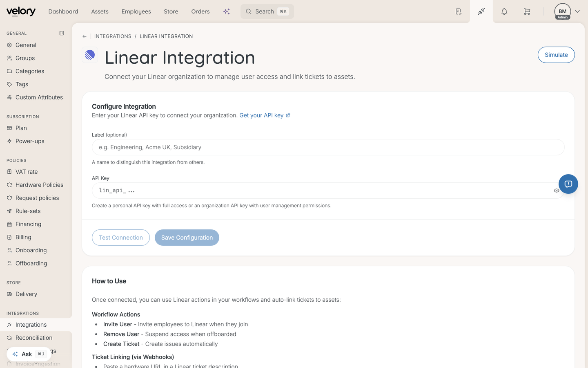Viewport: 588px width, 368px height.
Task: Expand the BM Admin account menu
Action: (567, 11)
